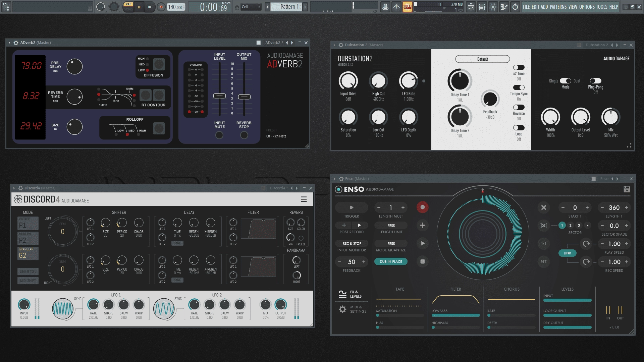Click the tempo field showing 140.000

tap(176, 7)
